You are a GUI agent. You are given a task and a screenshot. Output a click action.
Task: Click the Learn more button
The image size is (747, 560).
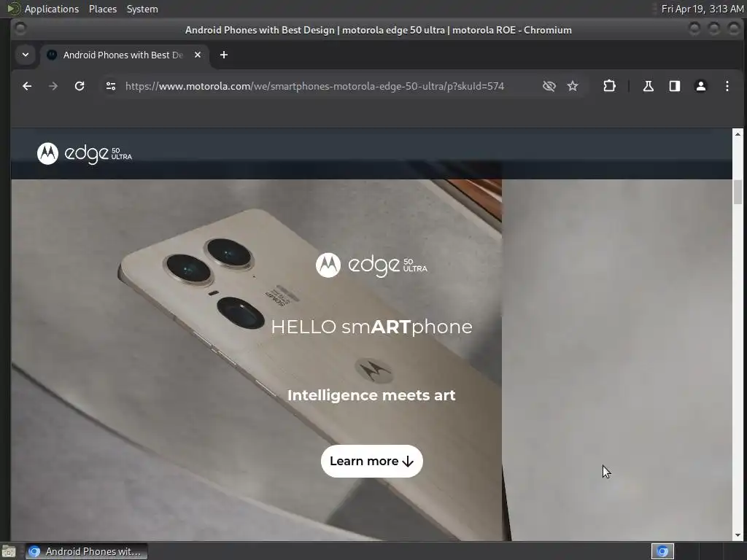click(371, 461)
